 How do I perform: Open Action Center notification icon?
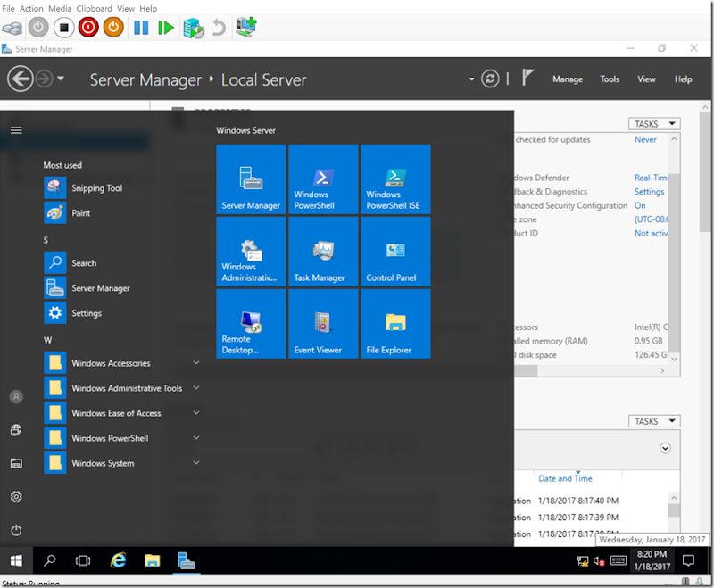click(x=689, y=560)
